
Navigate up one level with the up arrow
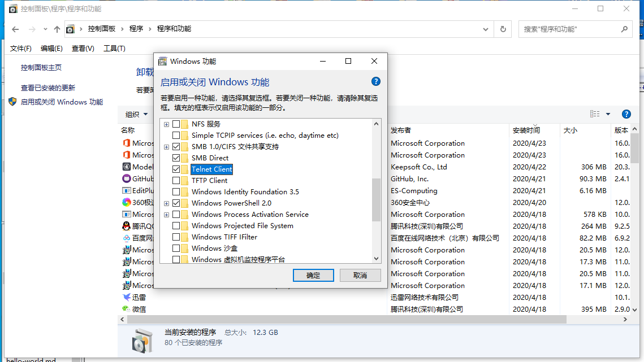pos(57,29)
